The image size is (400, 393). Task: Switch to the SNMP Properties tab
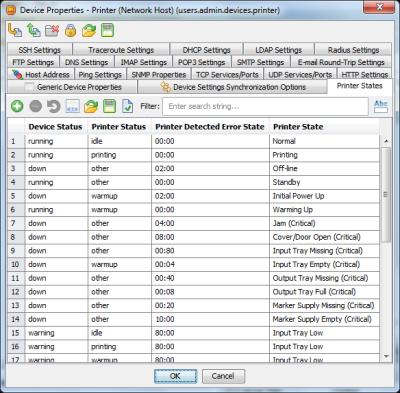click(158, 75)
